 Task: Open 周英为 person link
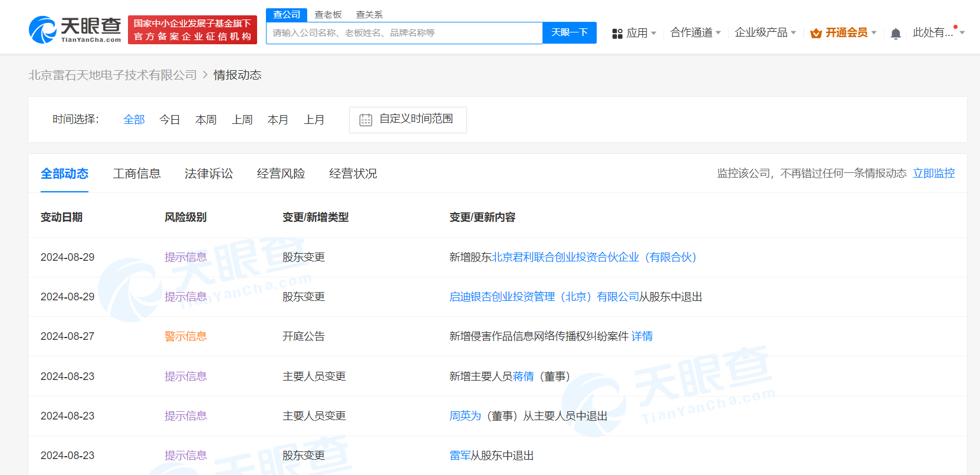(x=465, y=416)
